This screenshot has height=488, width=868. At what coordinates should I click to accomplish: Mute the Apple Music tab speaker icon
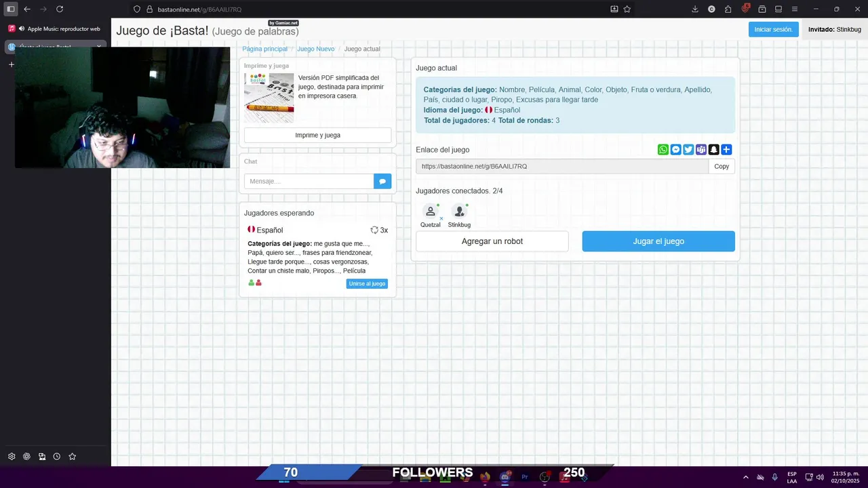22,28
